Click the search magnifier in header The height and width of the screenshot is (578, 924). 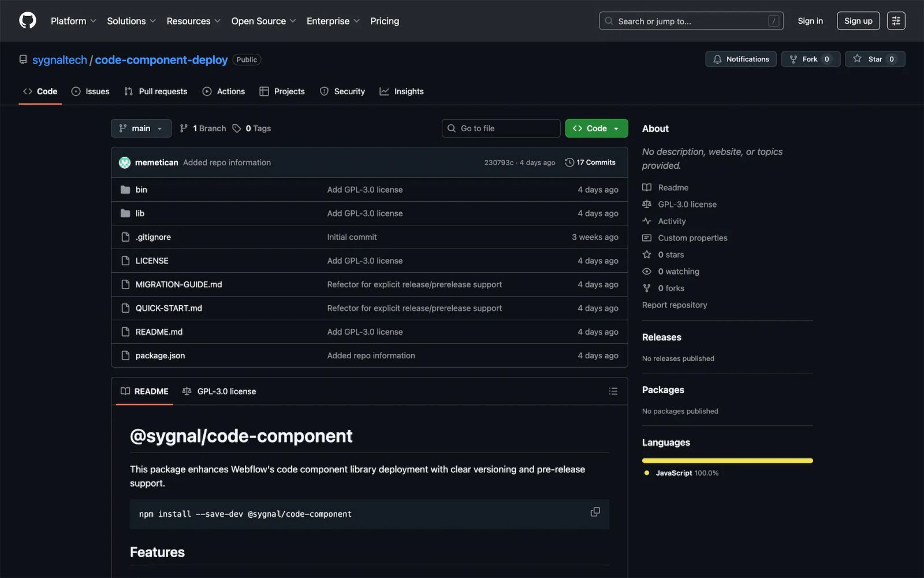(609, 21)
